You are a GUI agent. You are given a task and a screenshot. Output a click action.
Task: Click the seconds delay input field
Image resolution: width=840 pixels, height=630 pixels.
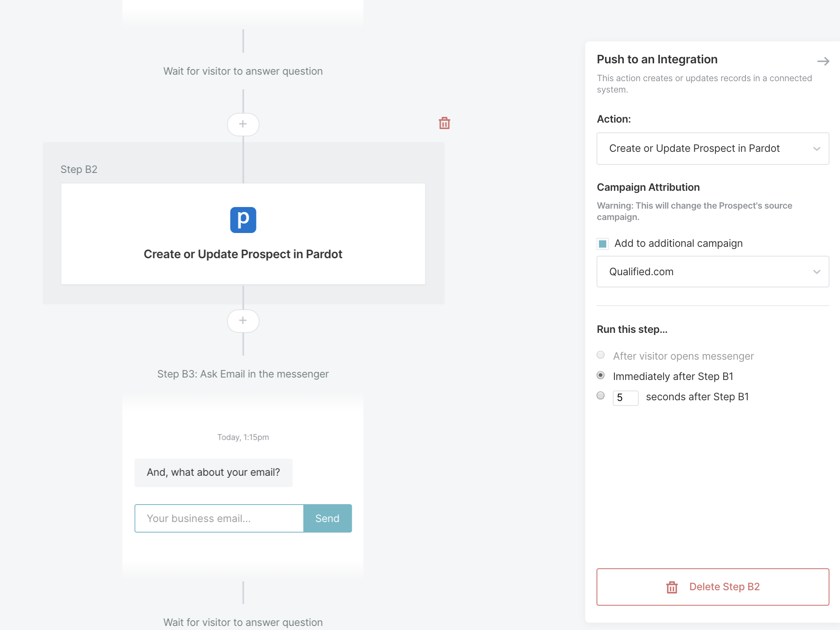pos(625,398)
